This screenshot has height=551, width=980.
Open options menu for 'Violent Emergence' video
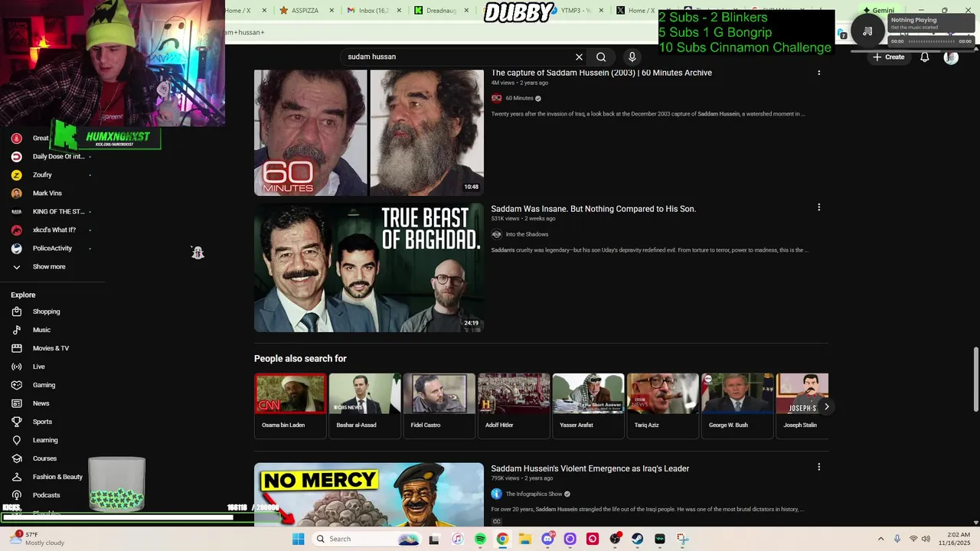[x=818, y=467]
